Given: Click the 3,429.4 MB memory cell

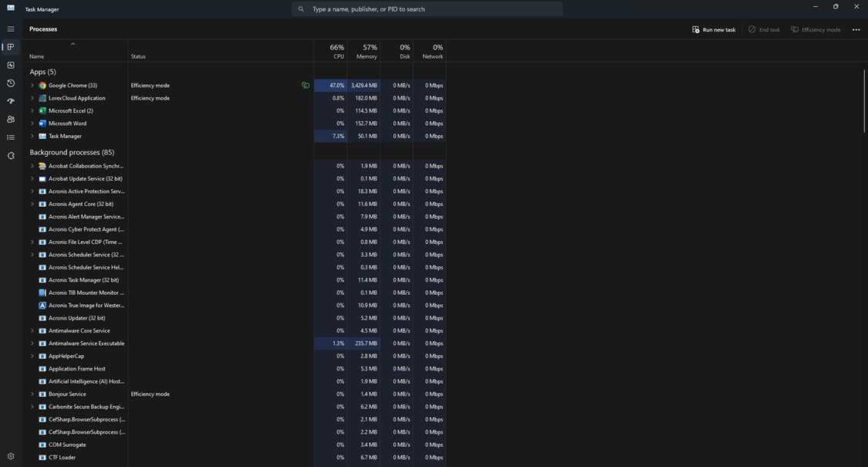Looking at the screenshot, I should 363,86.
